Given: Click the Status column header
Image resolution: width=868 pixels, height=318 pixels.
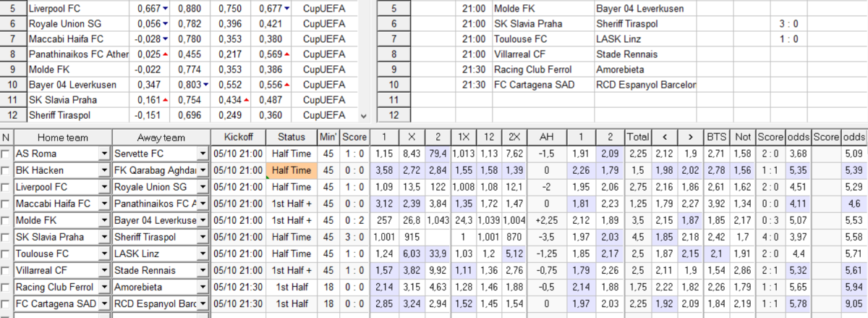Looking at the screenshot, I should [x=292, y=138].
